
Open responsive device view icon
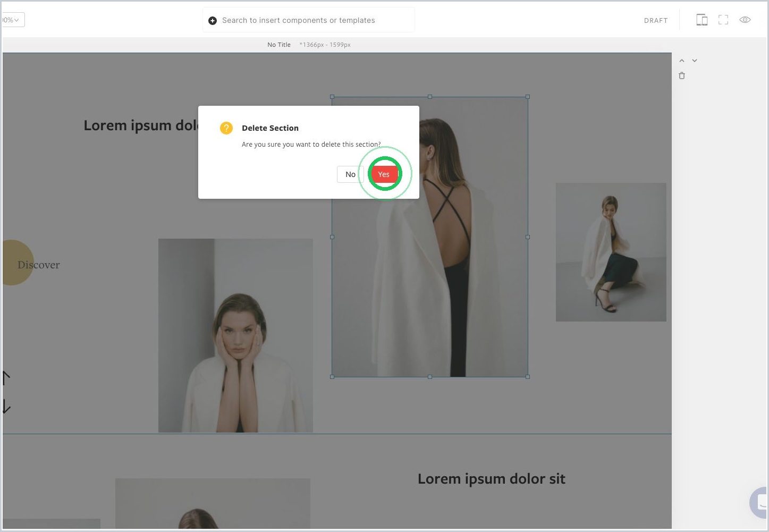pos(702,20)
